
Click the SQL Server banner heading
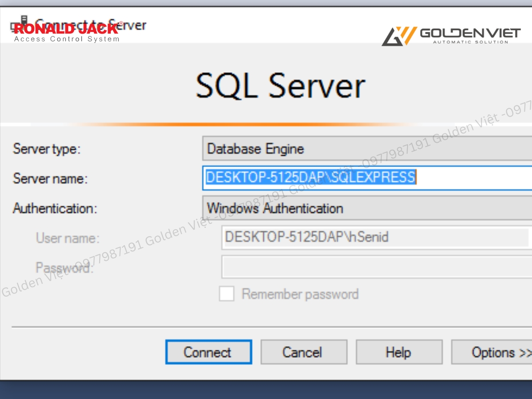click(280, 85)
